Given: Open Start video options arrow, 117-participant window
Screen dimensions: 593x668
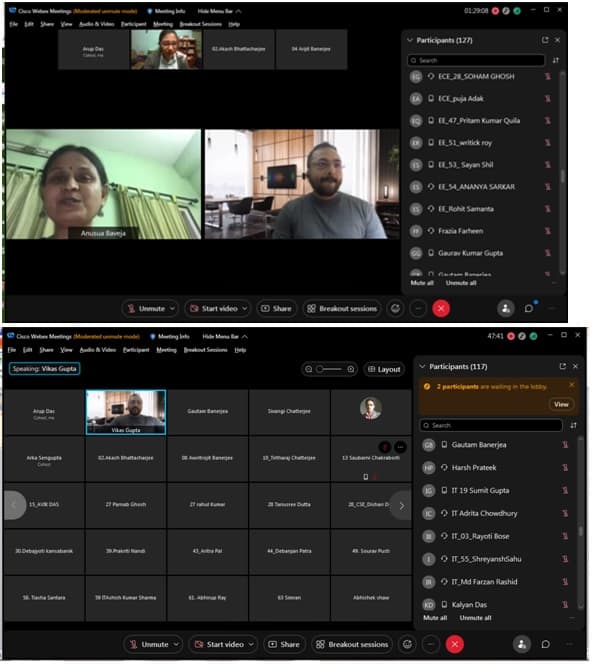Looking at the screenshot, I should (251, 645).
